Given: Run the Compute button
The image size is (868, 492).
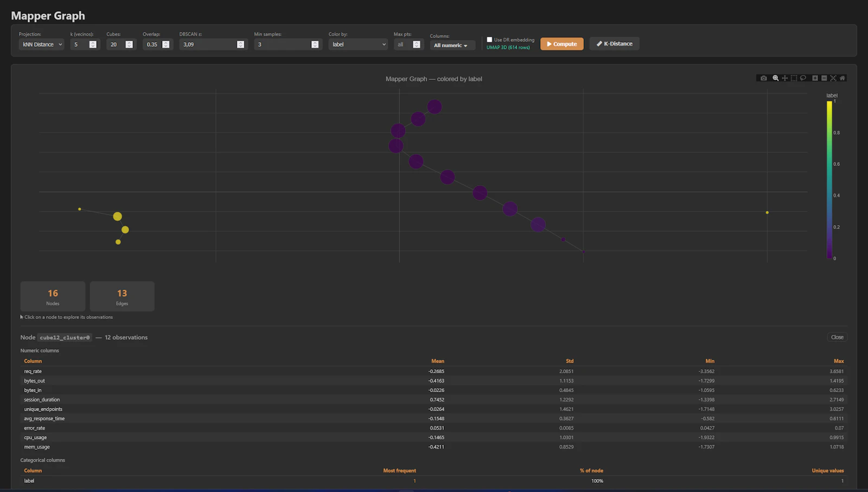Looking at the screenshot, I should (x=562, y=44).
